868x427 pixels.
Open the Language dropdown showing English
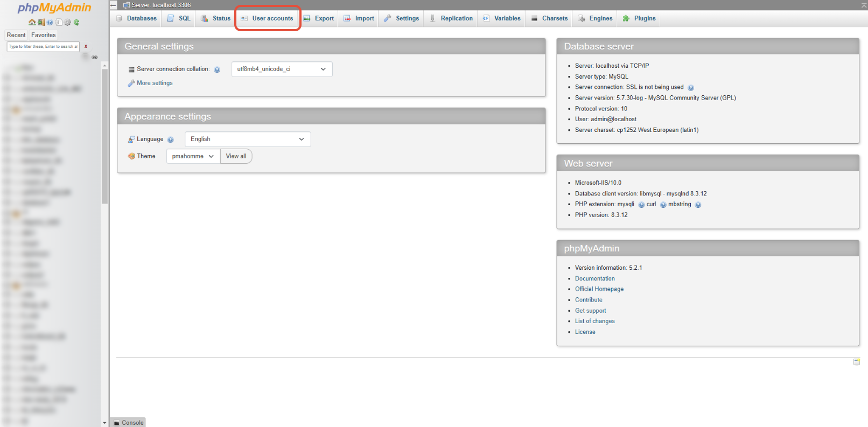(248, 139)
